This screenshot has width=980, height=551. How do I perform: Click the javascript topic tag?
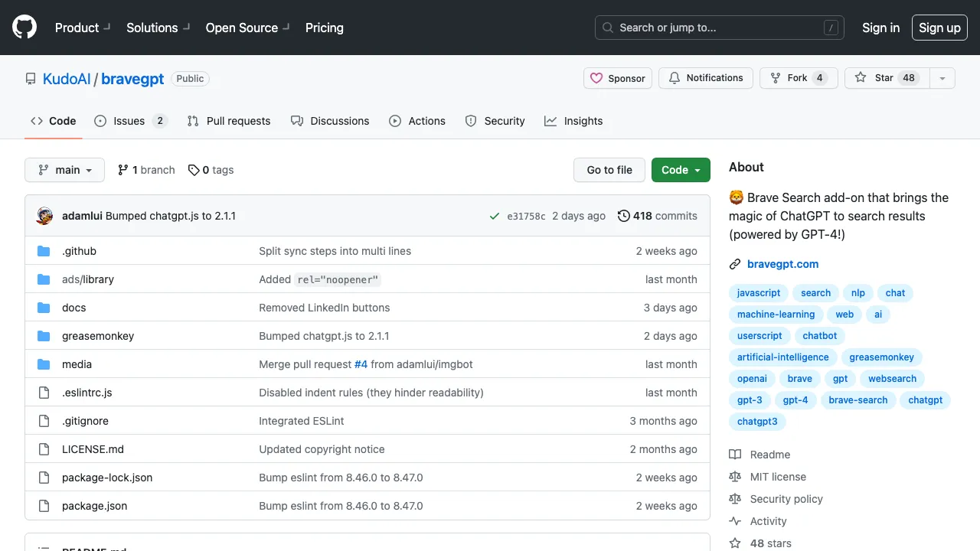click(759, 293)
